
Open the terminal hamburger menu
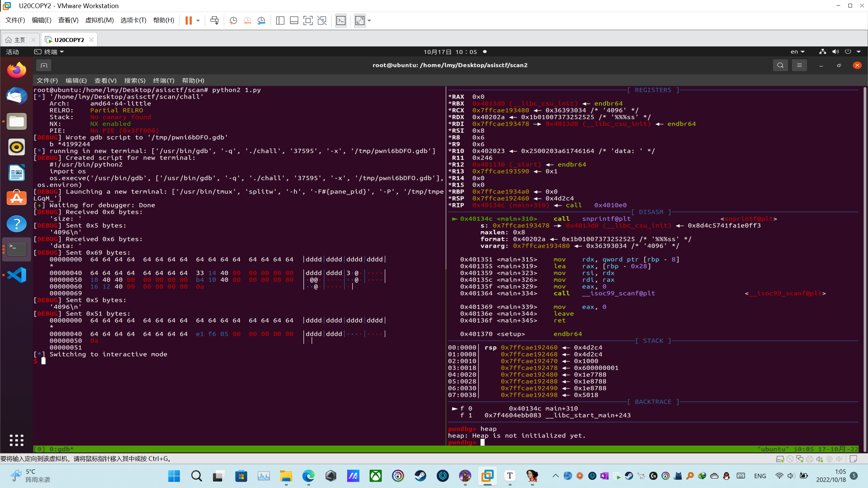click(799, 65)
